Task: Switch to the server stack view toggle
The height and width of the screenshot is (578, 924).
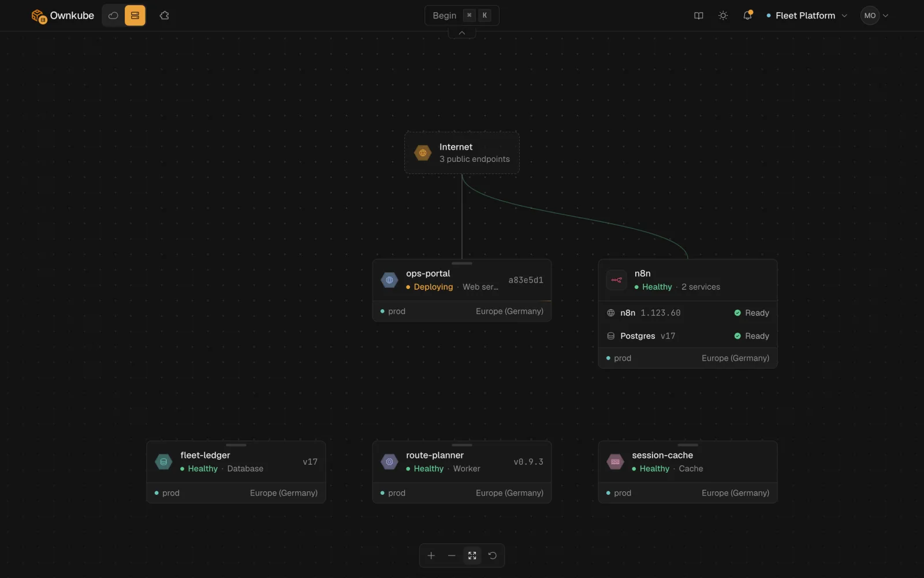Action: [135, 16]
